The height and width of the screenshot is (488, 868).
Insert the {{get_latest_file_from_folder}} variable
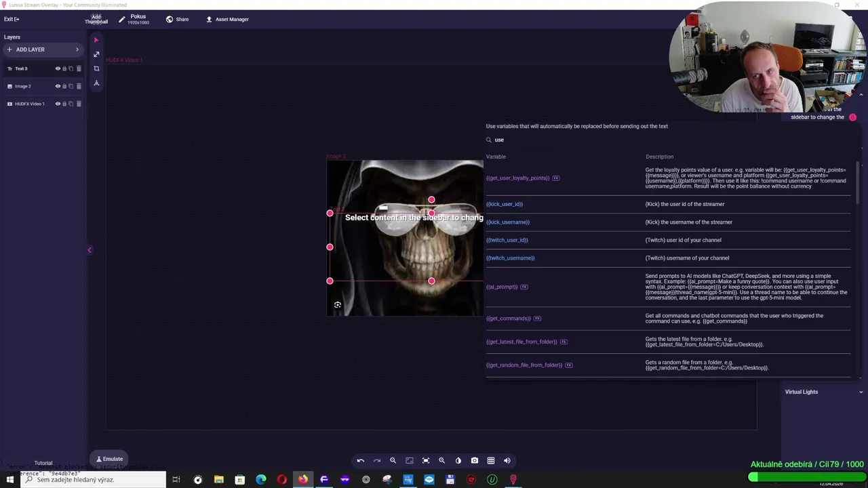pos(521,342)
